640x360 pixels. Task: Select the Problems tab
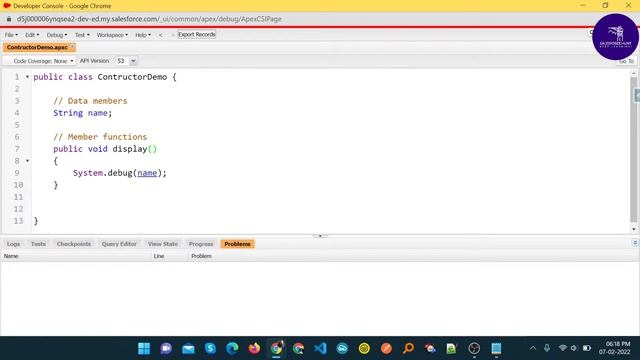coord(237,244)
